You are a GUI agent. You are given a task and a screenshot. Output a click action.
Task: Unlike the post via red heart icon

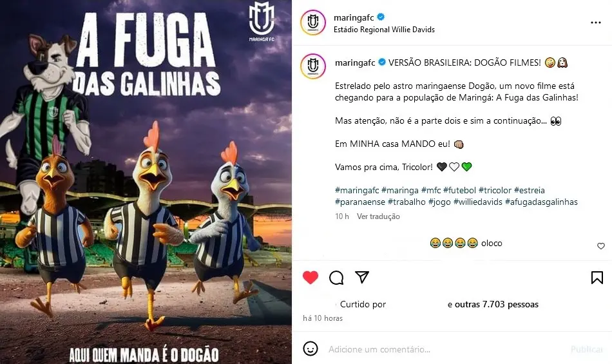(311, 278)
